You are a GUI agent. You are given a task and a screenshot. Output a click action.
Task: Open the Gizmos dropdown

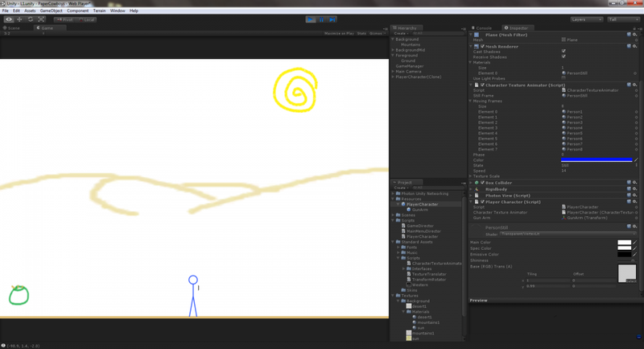tap(377, 33)
